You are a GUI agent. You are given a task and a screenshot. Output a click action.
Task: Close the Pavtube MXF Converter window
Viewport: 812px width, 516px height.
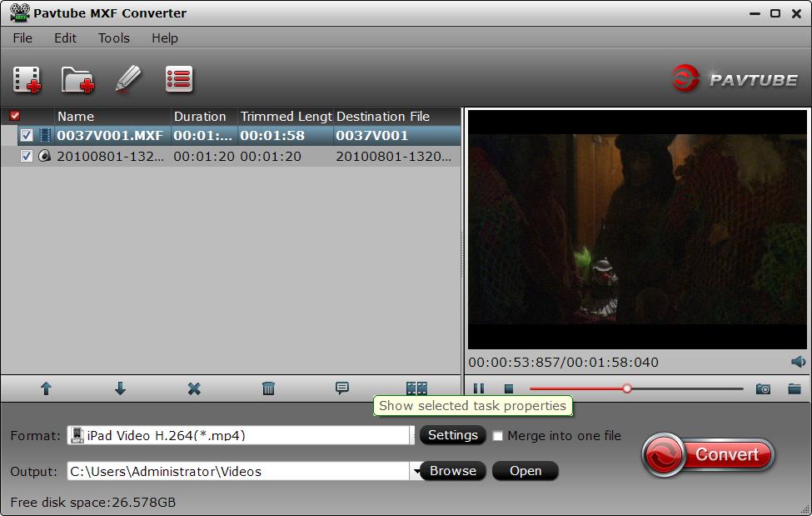(x=796, y=13)
